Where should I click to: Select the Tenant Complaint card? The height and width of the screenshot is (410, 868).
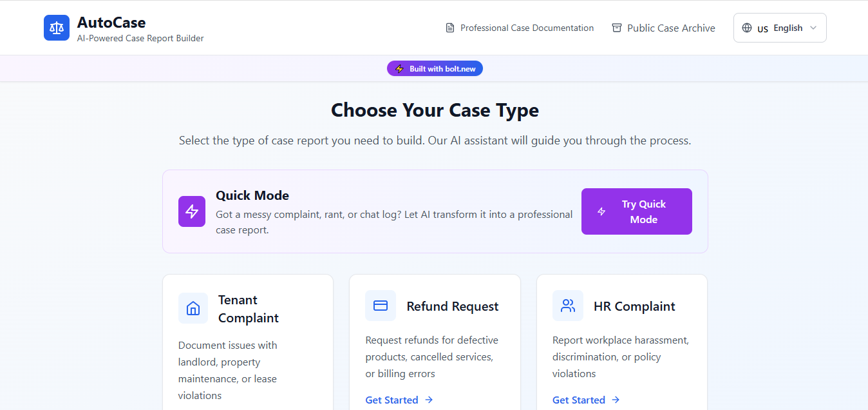[248, 342]
